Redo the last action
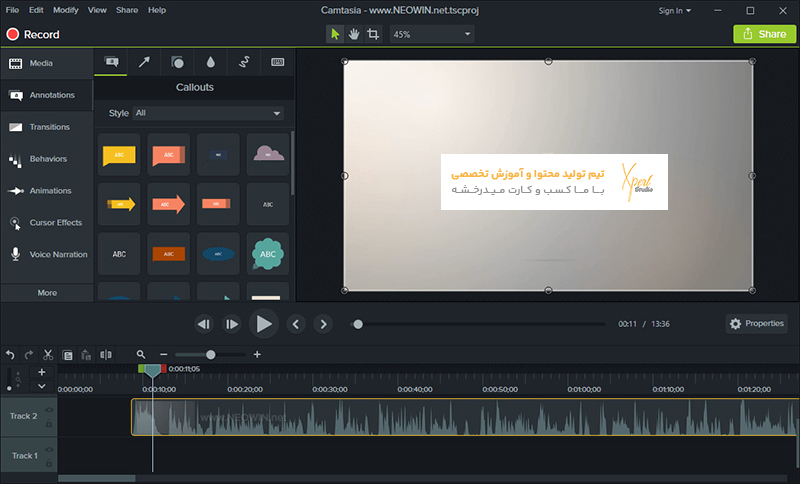This screenshot has width=800, height=484. (x=29, y=354)
